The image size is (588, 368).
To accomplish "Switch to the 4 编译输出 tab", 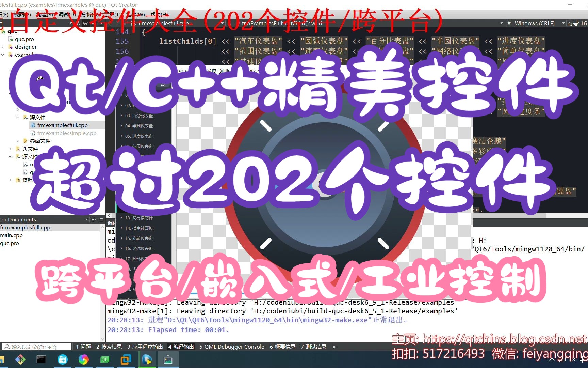I will pos(181,347).
